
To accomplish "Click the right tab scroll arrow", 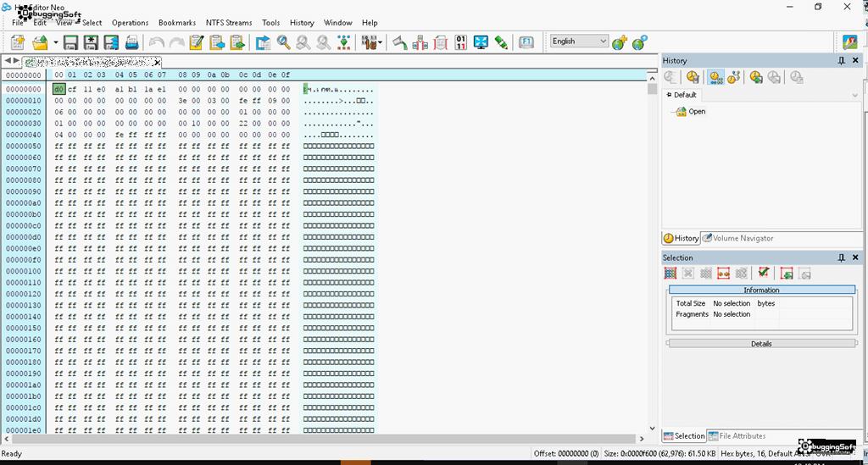I will tap(17, 61).
